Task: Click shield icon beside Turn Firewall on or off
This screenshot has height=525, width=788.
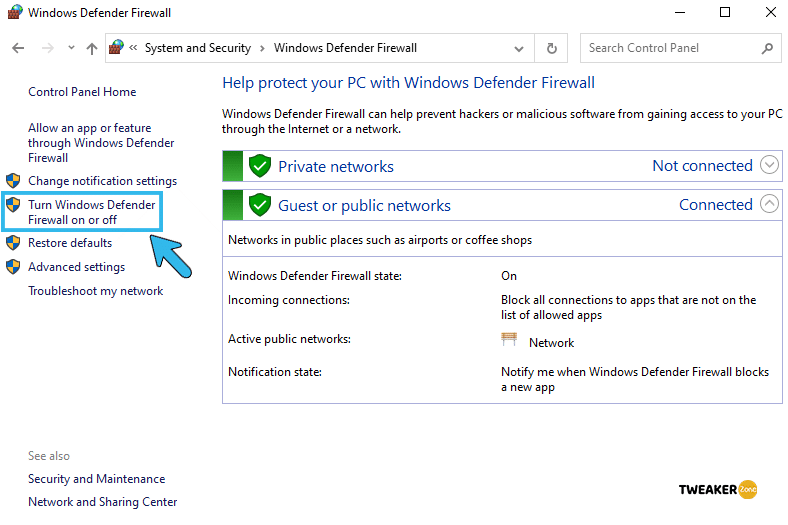Action: click(x=13, y=204)
